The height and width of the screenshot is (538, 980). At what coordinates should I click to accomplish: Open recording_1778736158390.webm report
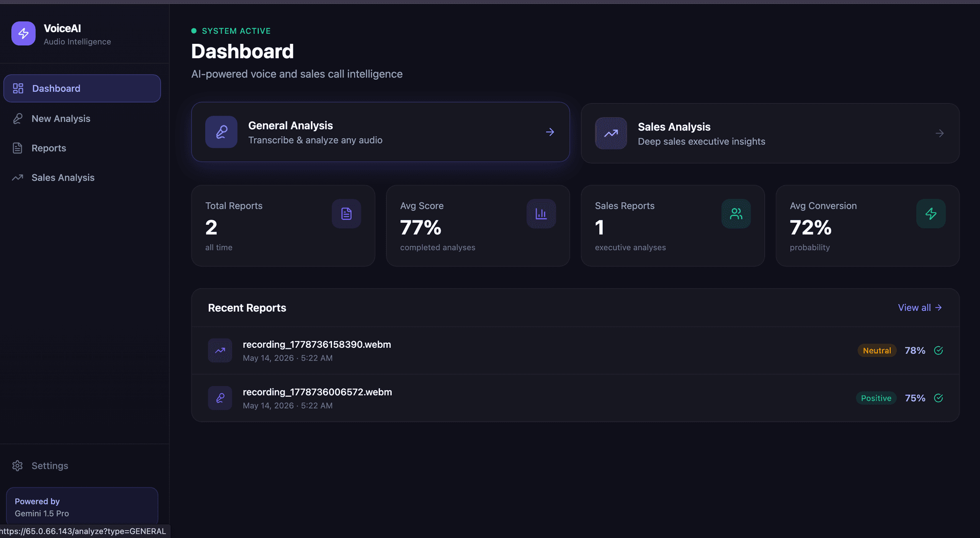click(575, 350)
